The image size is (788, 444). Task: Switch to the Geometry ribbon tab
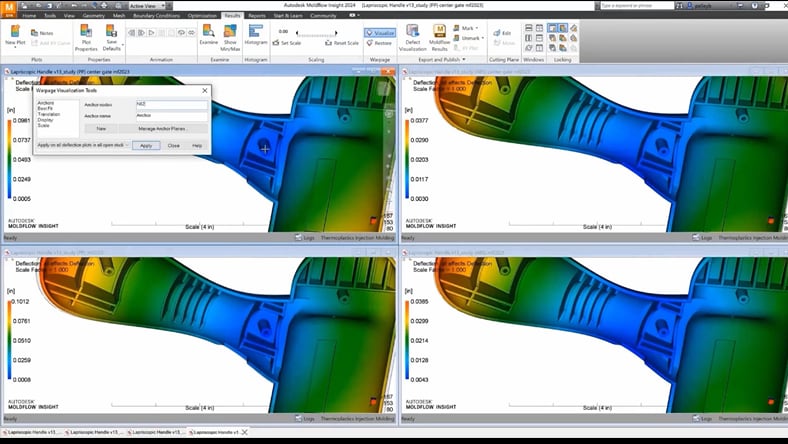[93, 16]
